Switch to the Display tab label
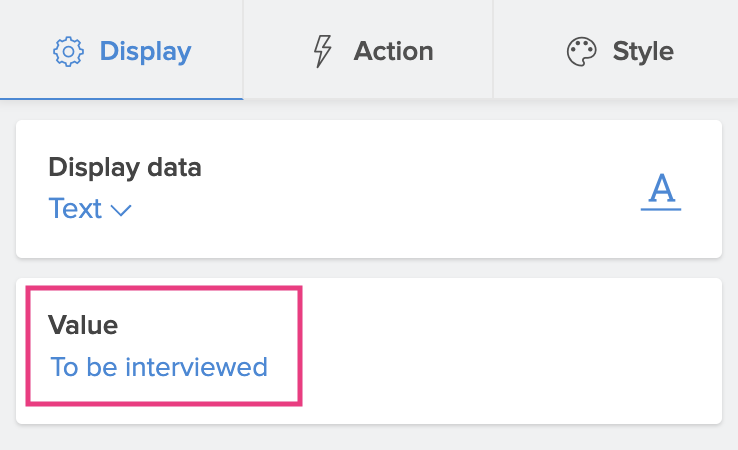 145,51
